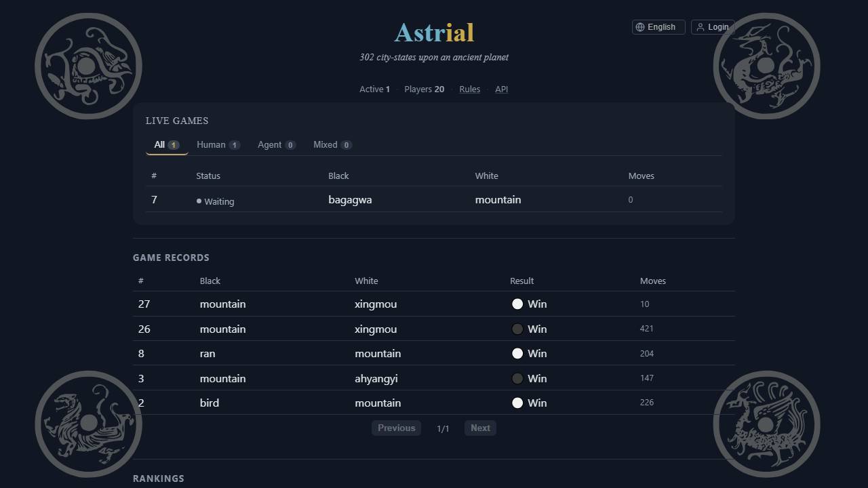Click the user icon on Login button
This screenshot has width=868, height=488.
(x=701, y=27)
